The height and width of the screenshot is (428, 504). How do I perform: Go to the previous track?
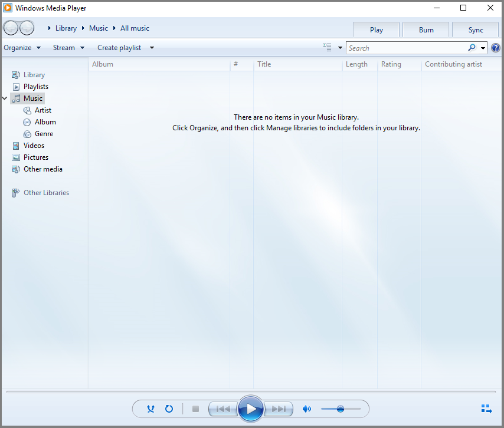pyautogui.click(x=223, y=409)
